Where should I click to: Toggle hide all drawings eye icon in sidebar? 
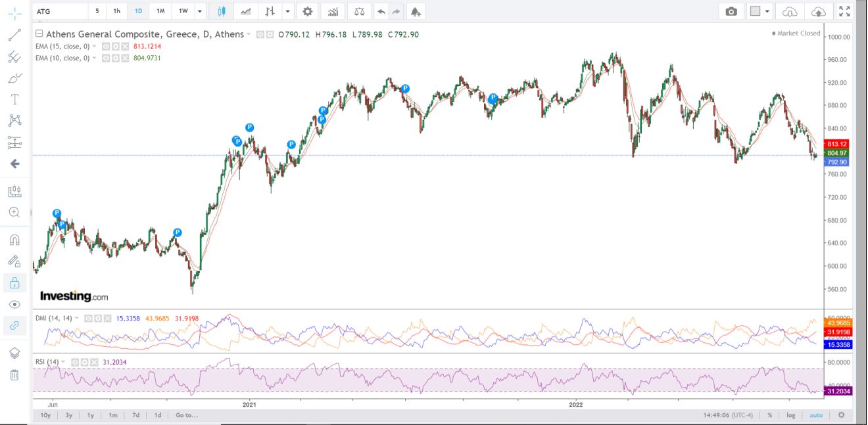tap(14, 304)
